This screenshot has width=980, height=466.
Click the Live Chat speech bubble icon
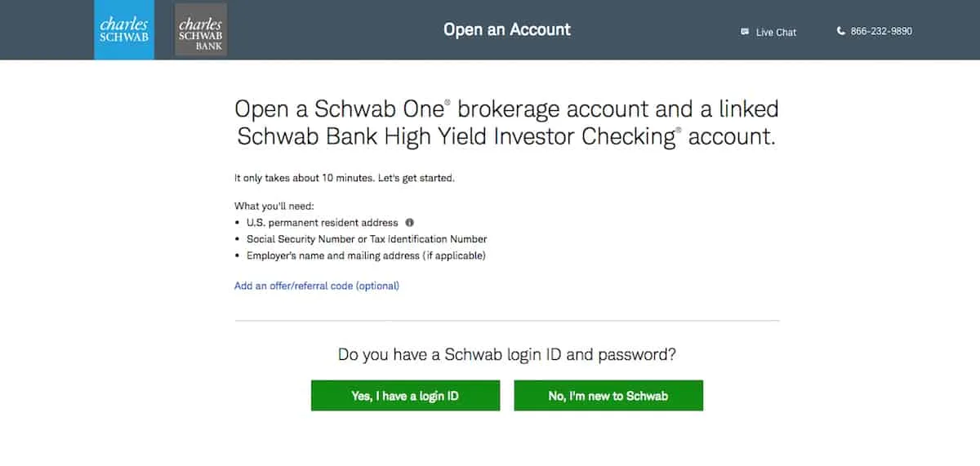click(745, 32)
